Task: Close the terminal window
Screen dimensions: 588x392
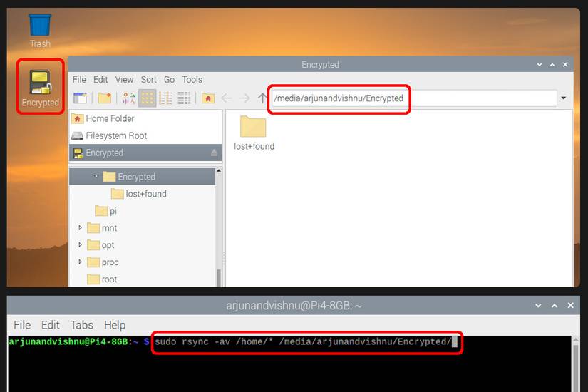Action: coord(570,305)
